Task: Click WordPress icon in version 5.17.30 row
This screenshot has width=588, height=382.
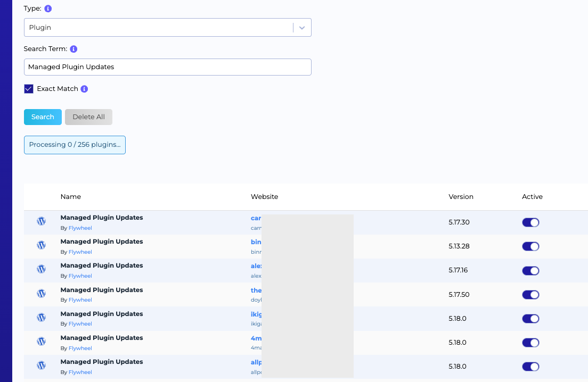Action: 41,221
